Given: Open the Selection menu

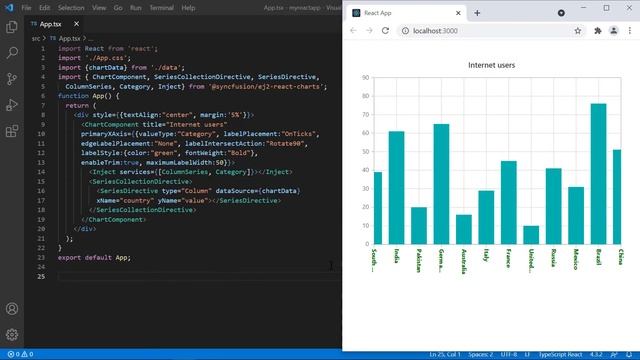Looking at the screenshot, I should click(x=71, y=8).
